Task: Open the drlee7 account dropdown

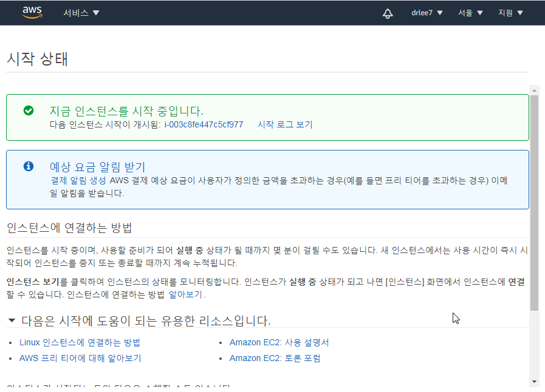Action: 427,13
